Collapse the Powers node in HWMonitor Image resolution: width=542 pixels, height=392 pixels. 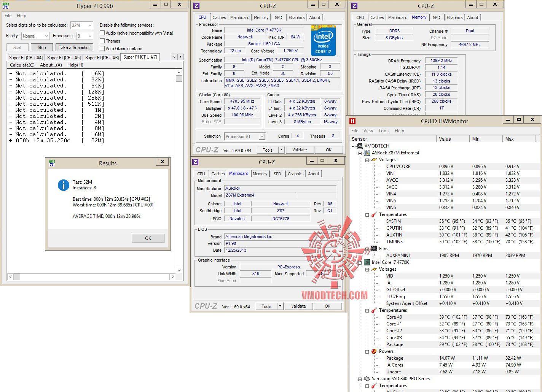pyautogui.click(x=367, y=351)
